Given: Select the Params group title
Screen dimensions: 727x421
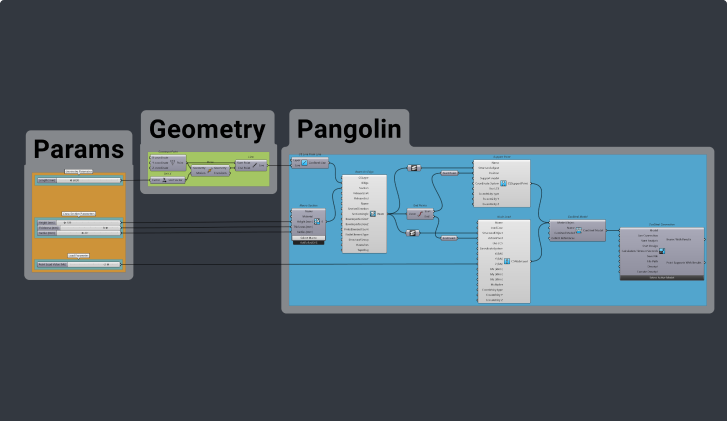Looking at the screenshot, I should tap(79, 150).
